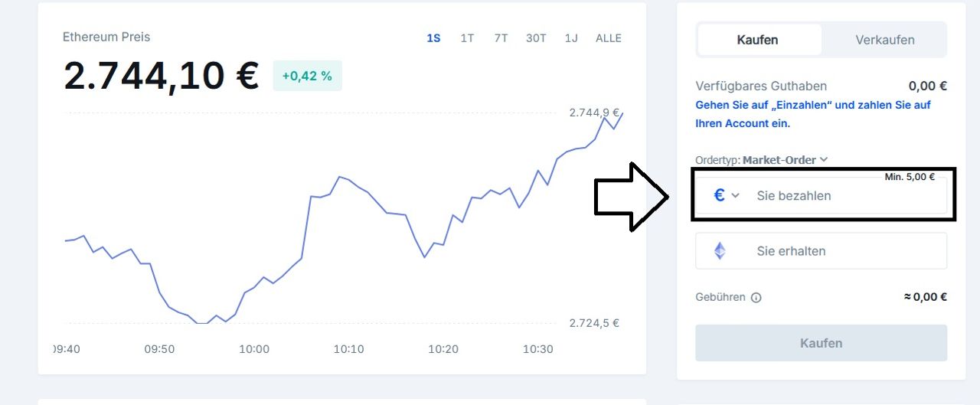
Task: Click the 2.744,10 € Ethereum price
Action: (161, 76)
